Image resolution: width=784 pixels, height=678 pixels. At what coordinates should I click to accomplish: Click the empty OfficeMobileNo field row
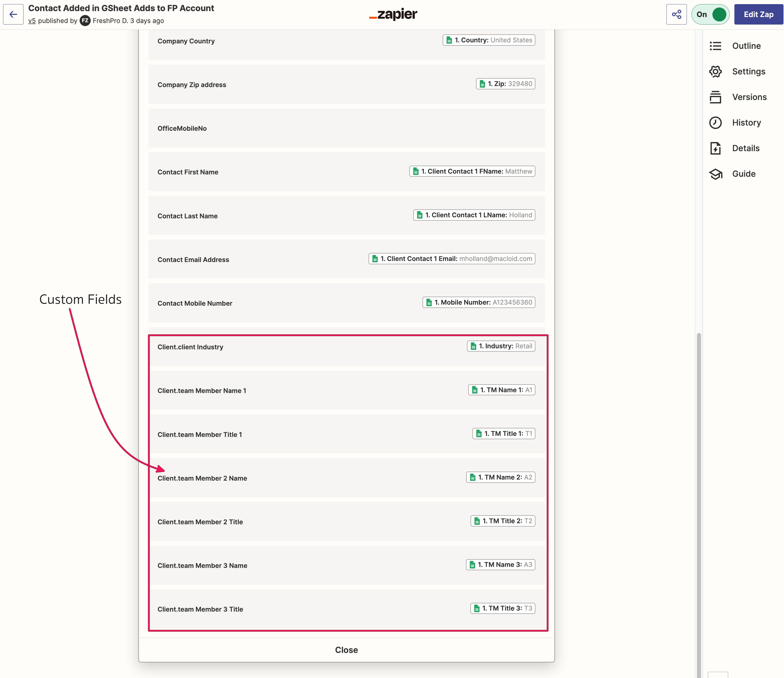[x=346, y=128]
